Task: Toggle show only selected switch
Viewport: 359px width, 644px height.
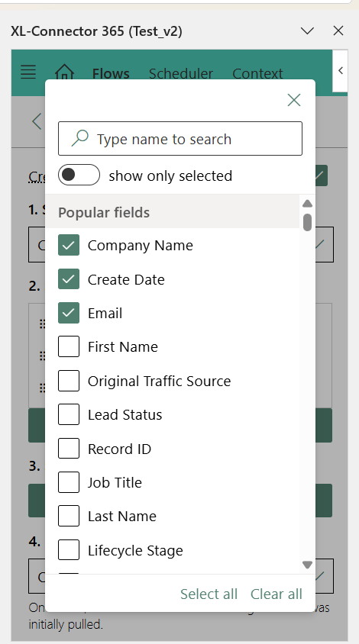Action: click(79, 175)
